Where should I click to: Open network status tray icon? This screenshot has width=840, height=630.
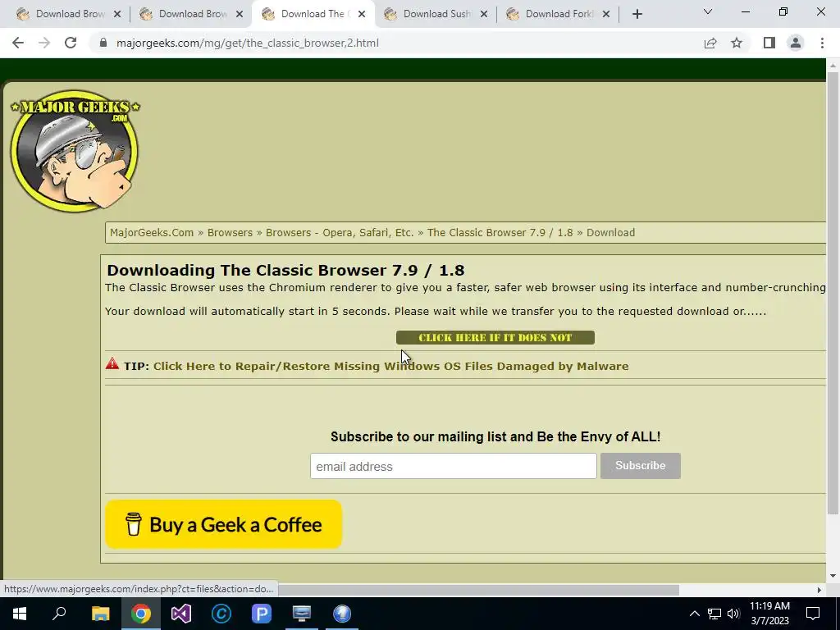tap(714, 614)
